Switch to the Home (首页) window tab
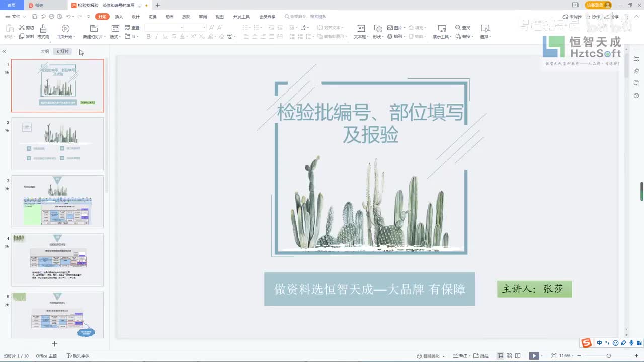The height and width of the screenshot is (362, 644). click(x=12, y=5)
